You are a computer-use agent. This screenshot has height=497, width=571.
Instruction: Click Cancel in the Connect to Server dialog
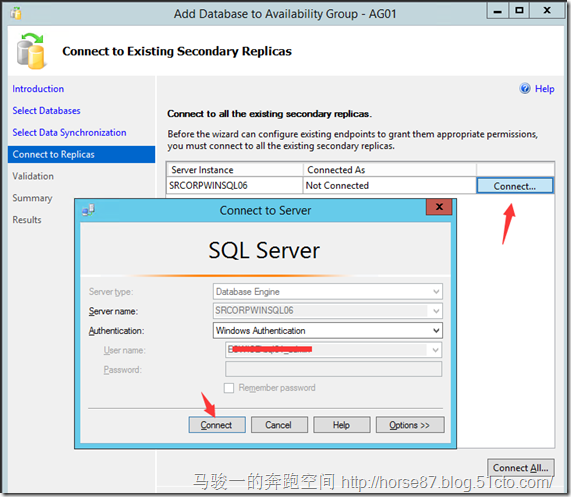[279, 425]
